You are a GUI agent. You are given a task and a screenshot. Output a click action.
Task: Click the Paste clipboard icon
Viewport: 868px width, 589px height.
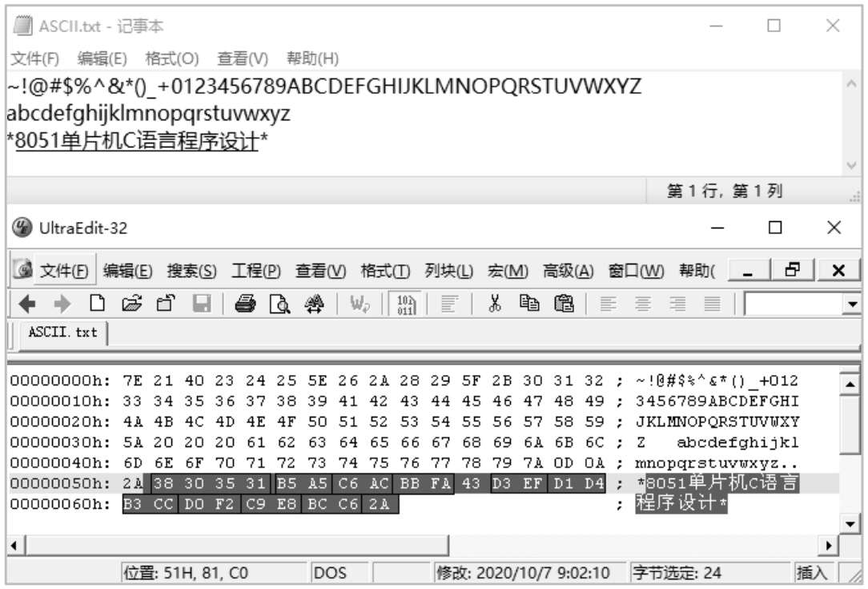click(x=564, y=304)
